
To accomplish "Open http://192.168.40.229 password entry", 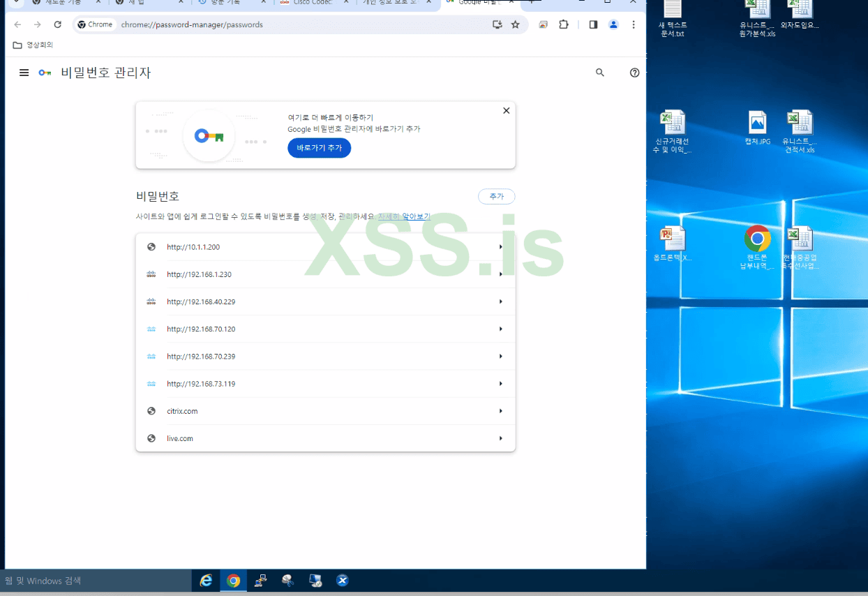I will pos(325,301).
